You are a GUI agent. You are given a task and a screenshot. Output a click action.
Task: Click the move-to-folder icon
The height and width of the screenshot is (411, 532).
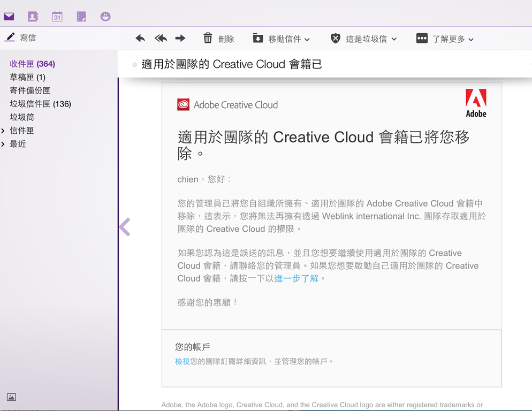(258, 38)
